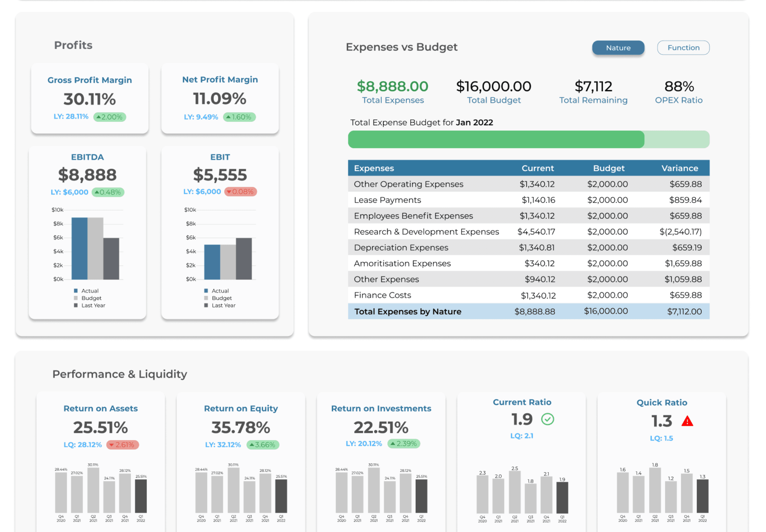
Task: Select the Total Expenses by Nature row
Action: point(529,311)
